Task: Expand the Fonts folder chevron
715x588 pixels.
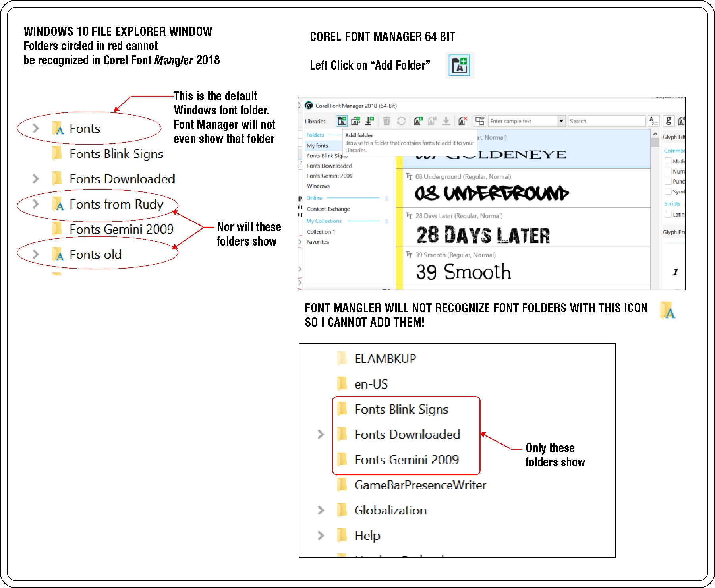Action: (x=36, y=128)
